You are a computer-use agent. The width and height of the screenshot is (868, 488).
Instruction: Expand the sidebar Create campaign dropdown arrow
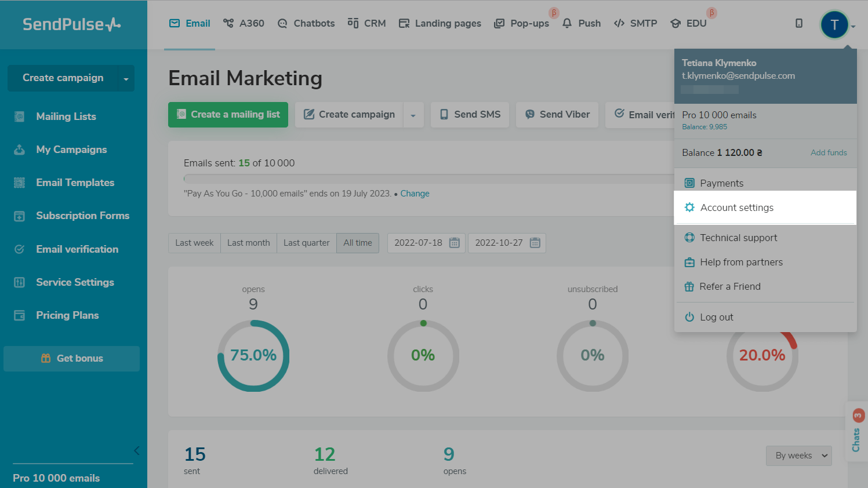[126, 79]
